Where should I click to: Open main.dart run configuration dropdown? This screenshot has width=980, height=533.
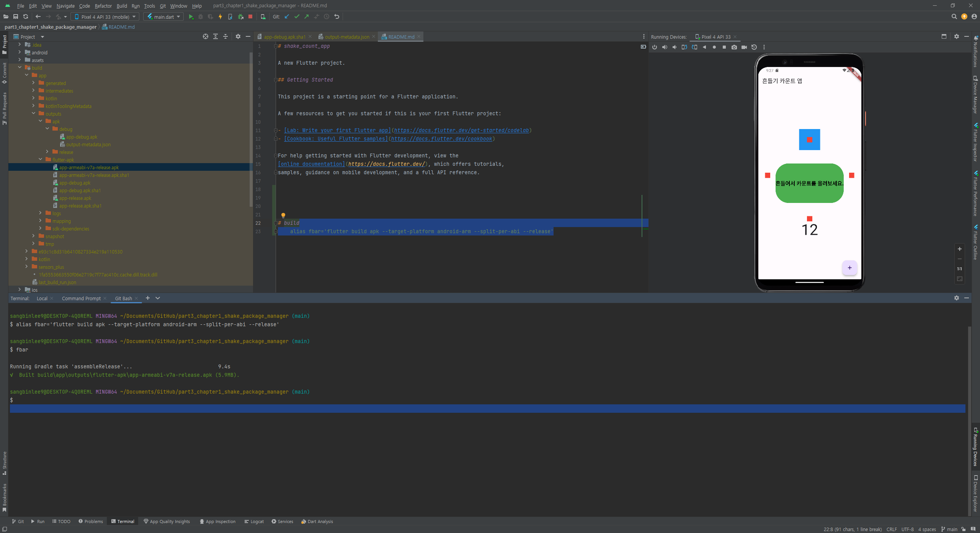click(x=163, y=17)
